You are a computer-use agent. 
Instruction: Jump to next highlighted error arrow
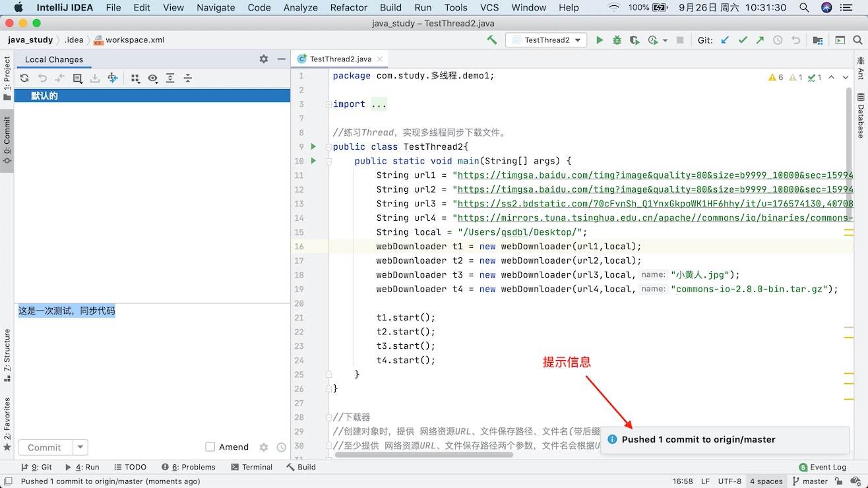click(846, 77)
